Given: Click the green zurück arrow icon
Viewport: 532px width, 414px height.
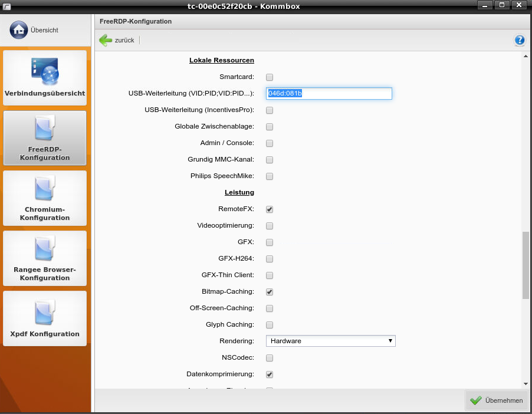Looking at the screenshot, I should [106, 40].
